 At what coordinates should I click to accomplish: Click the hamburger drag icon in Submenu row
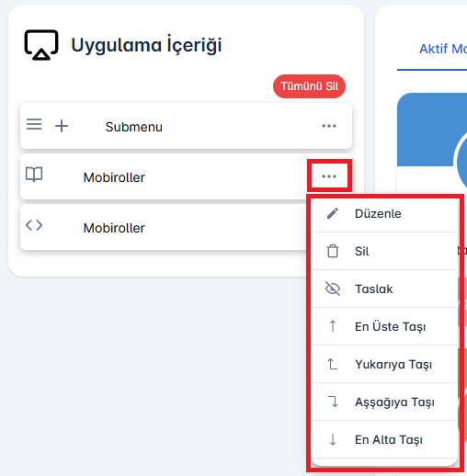34,124
